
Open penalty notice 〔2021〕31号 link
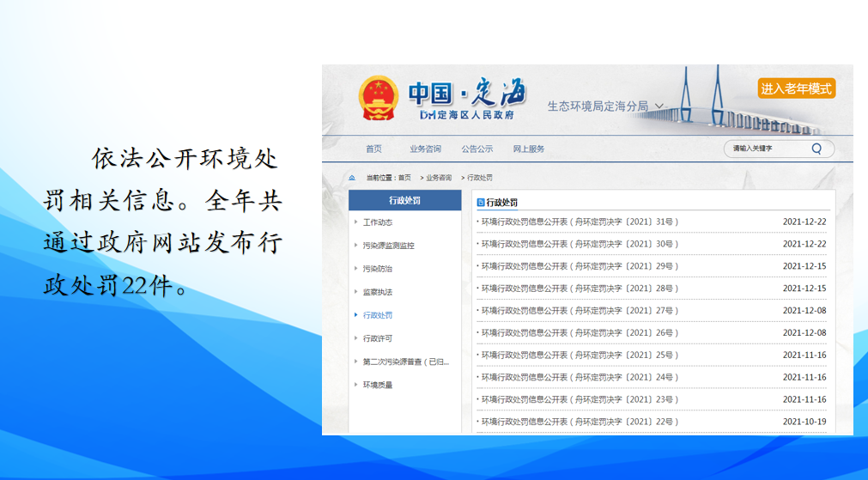point(580,222)
